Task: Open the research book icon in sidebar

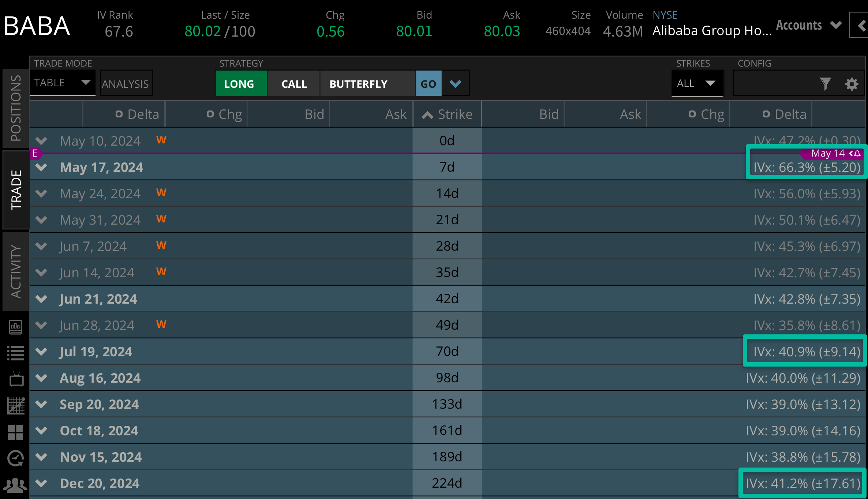Action: (15, 327)
